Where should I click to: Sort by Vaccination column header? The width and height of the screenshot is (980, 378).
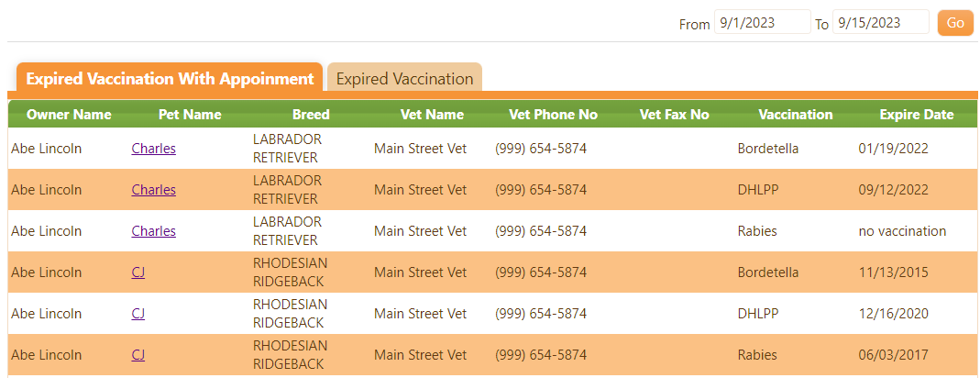[796, 115]
